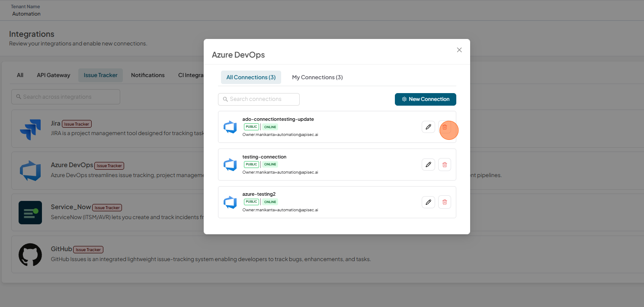Delete the ado-connectiontesting-update connection
Screen dimensions: 644x307
coord(445,127)
